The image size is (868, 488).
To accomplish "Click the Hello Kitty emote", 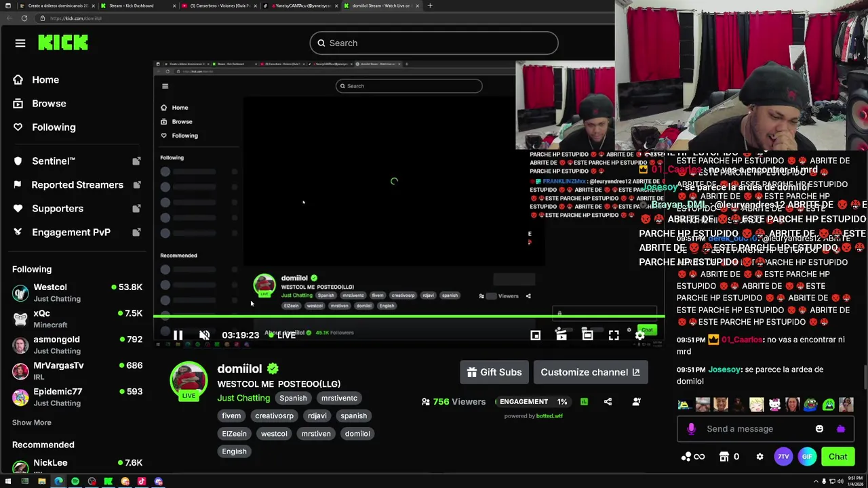I will 774,405.
